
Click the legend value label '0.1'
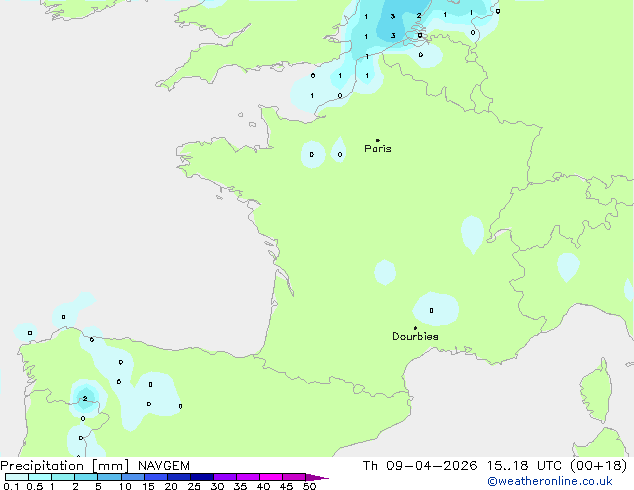[x=11, y=486]
